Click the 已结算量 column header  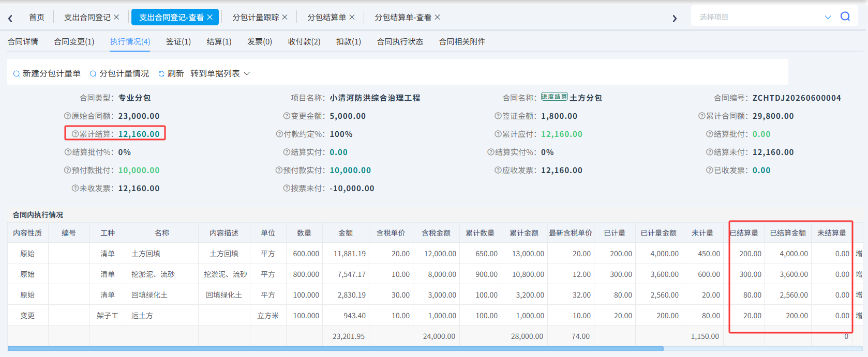744,233
